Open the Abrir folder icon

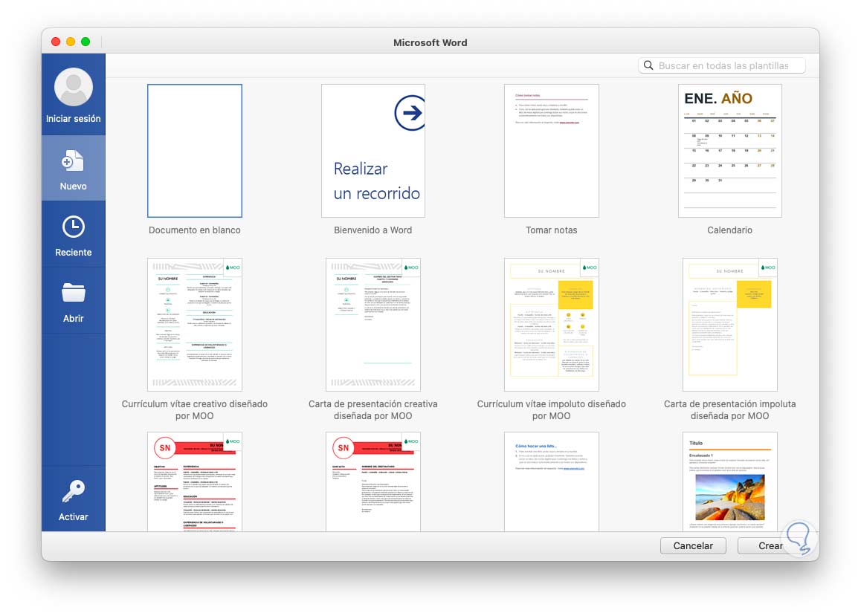click(73, 293)
